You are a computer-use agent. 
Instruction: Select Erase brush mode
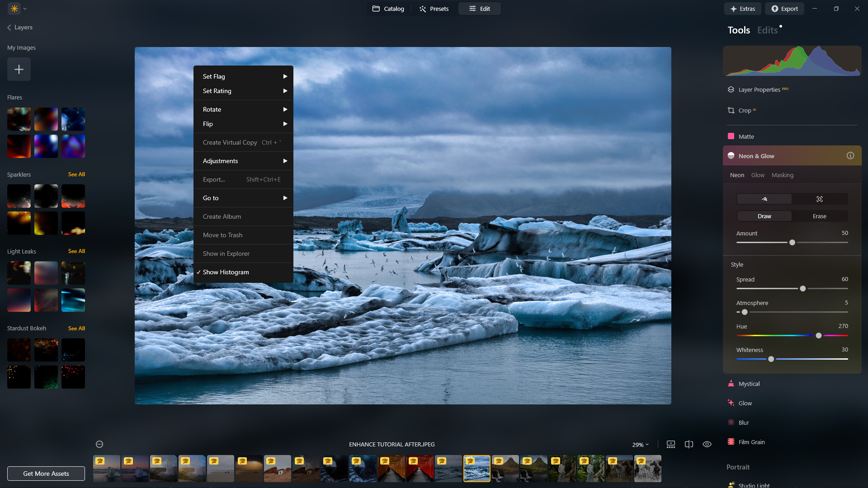click(820, 216)
